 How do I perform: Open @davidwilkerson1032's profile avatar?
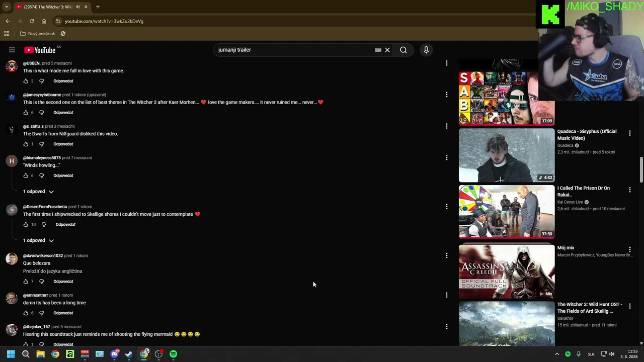click(x=12, y=259)
